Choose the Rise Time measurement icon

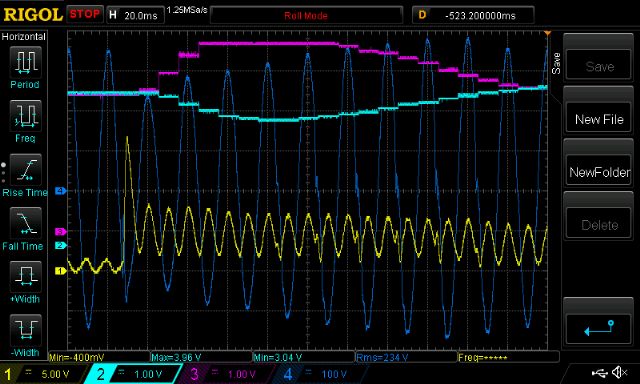pos(25,170)
